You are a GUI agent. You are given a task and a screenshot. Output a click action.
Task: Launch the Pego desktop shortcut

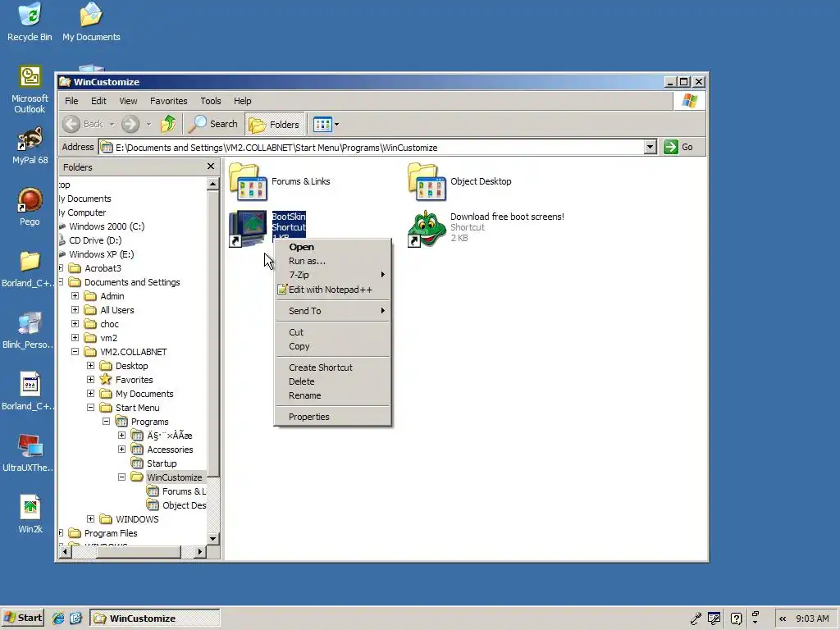tap(30, 206)
